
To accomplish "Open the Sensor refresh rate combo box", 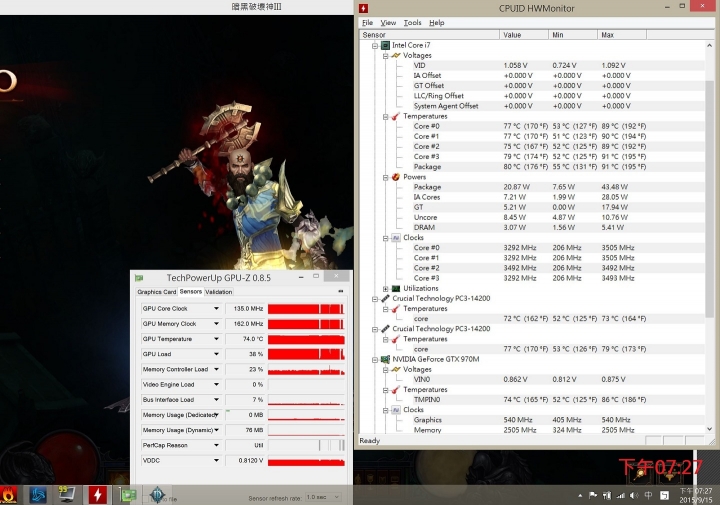I will pos(324,497).
